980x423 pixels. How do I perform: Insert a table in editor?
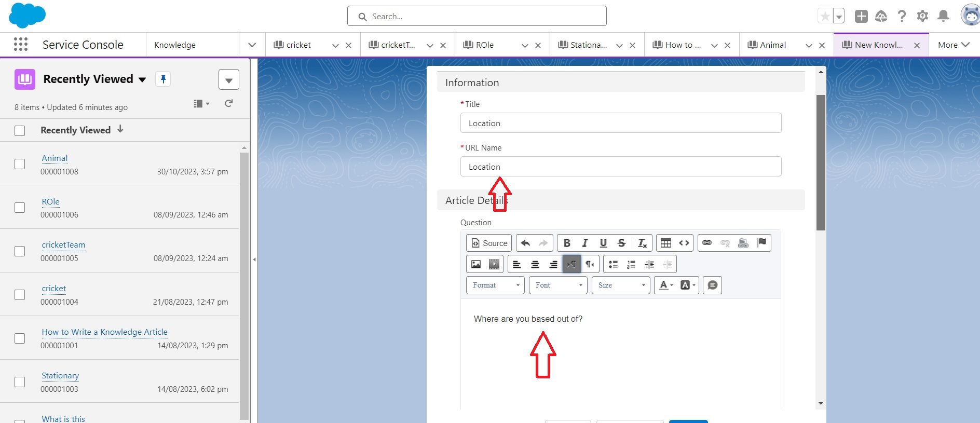pos(666,243)
